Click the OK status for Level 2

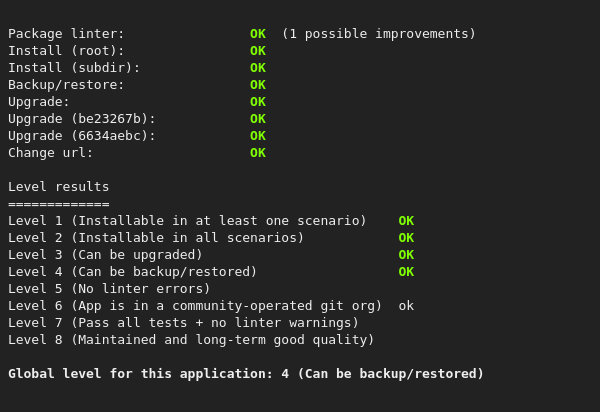coord(406,238)
